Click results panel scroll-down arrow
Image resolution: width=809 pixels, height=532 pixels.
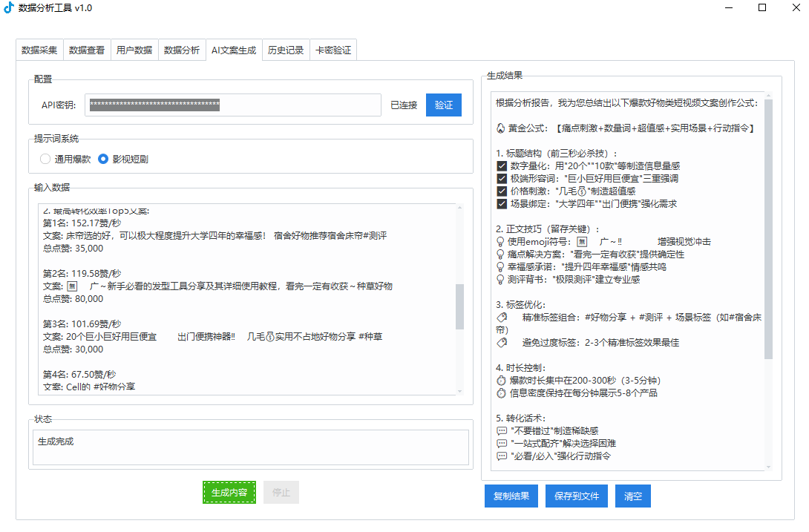(768, 467)
